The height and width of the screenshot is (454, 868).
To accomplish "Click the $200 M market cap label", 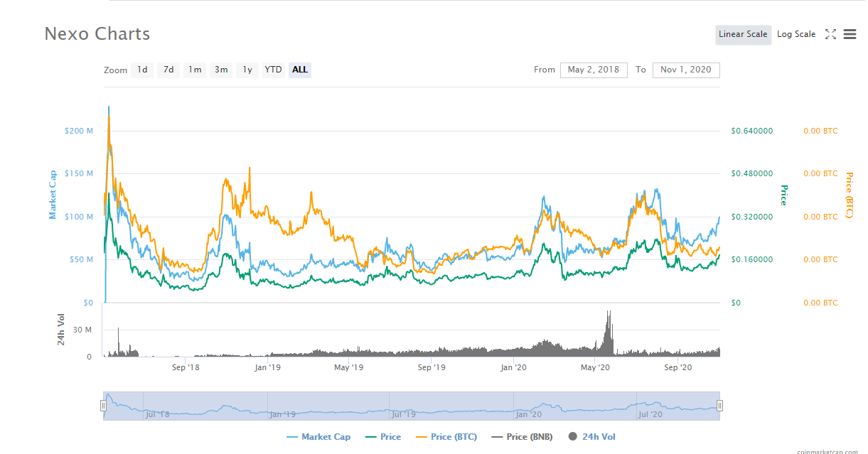I will (x=78, y=131).
